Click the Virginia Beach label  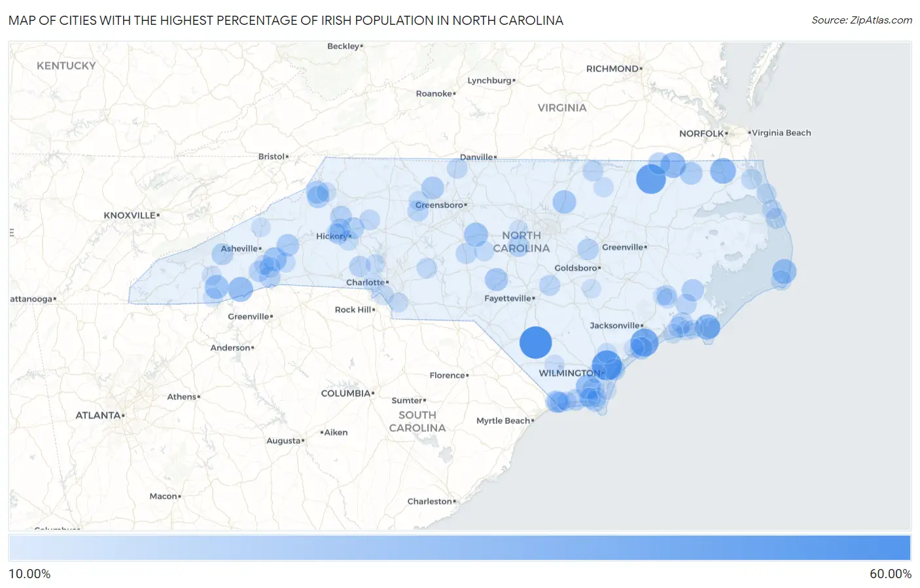pyautogui.click(x=781, y=133)
